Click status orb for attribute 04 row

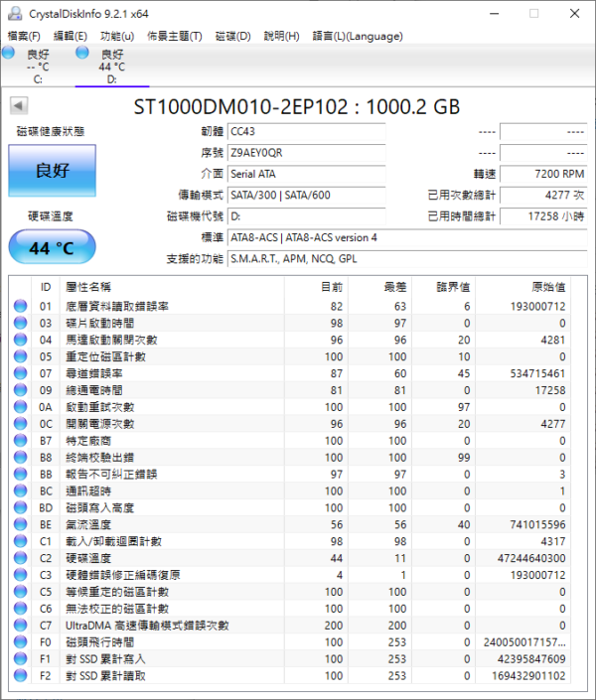[x=20, y=340]
